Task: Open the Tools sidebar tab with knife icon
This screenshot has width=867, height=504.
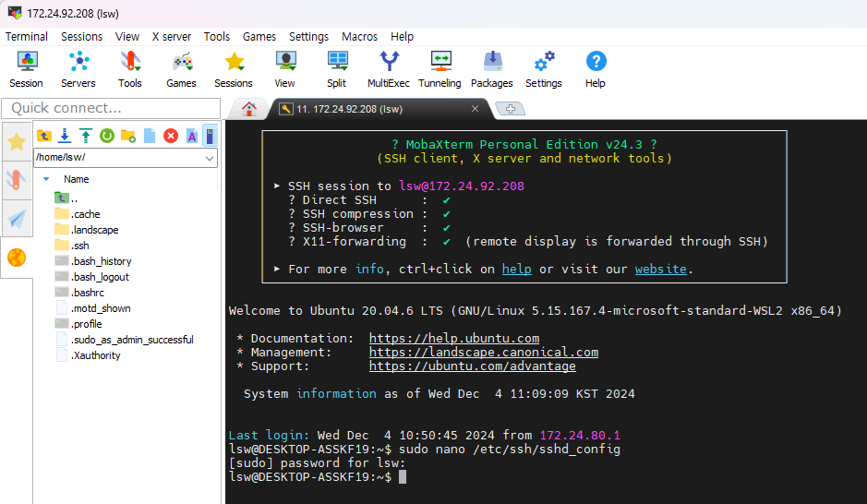Action: [x=17, y=180]
